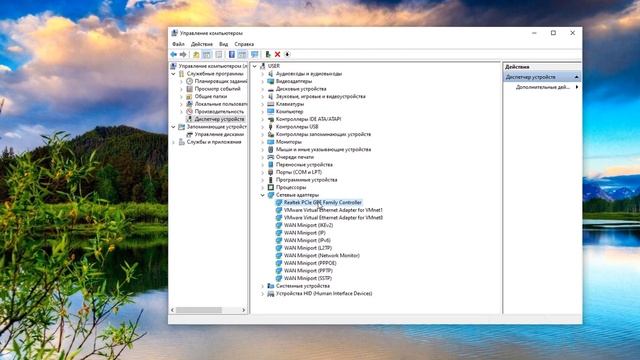Select Мыши и иные указывающие устройства
The image size is (640, 360).
[x=323, y=149]
